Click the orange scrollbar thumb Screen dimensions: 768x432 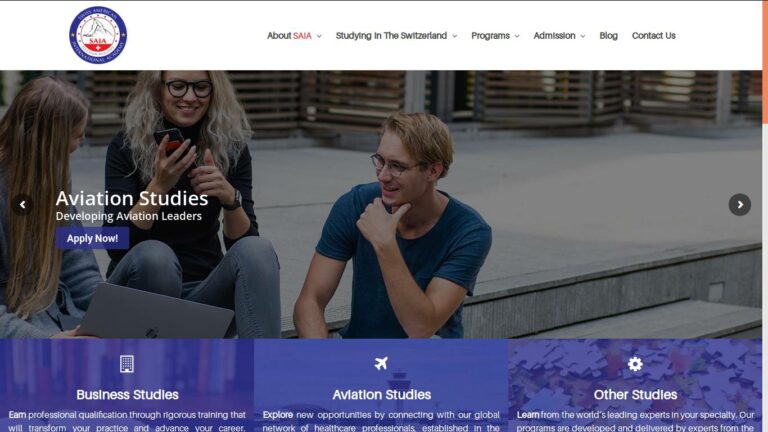click(x=765, y=62)
